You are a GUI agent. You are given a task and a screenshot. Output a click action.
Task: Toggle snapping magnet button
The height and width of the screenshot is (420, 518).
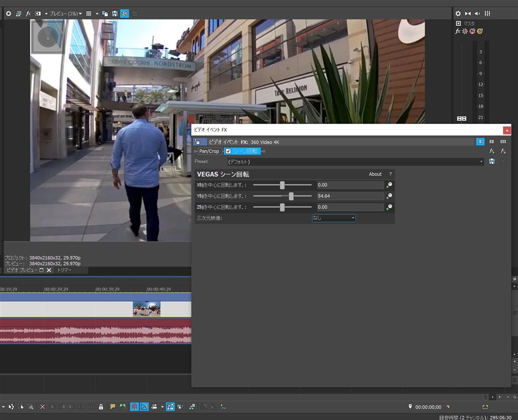134,406
